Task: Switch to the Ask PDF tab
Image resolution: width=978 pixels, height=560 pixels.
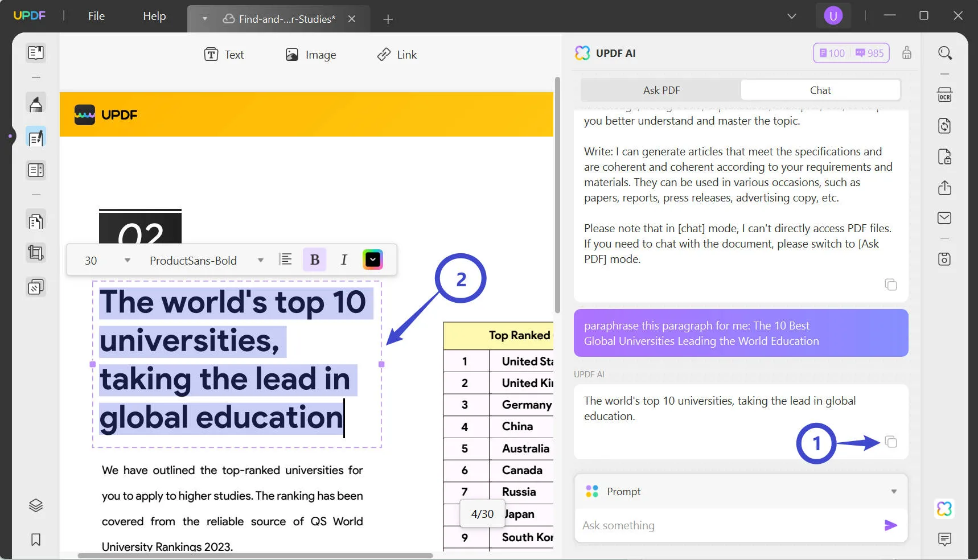Action: click(x=661, y=90)
